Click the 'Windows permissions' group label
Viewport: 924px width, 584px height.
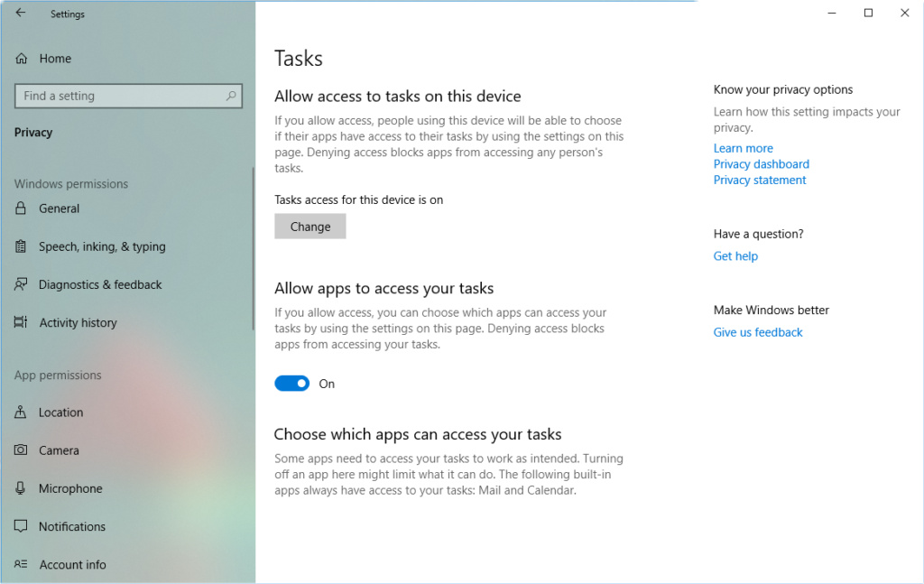(x=70, y=183)
